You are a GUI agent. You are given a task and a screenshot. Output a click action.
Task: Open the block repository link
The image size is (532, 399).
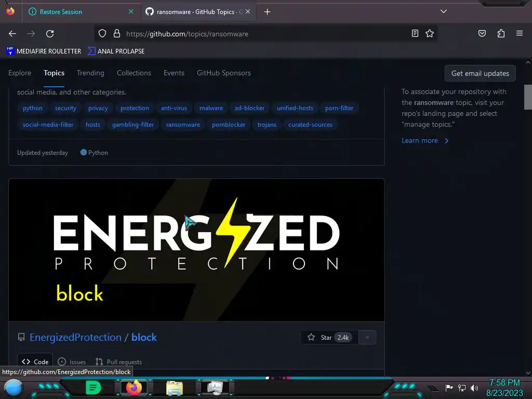coord(144,337)
